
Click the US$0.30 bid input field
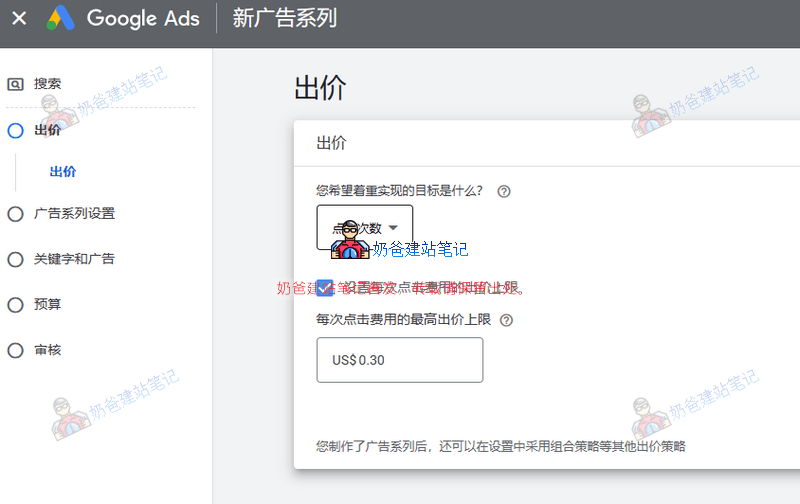point(400,360)
